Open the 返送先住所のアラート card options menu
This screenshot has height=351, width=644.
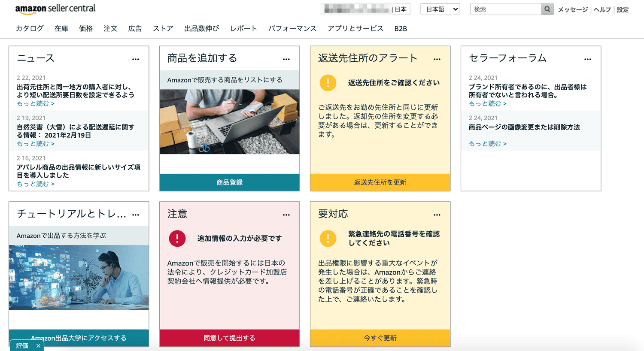point(437,59)
